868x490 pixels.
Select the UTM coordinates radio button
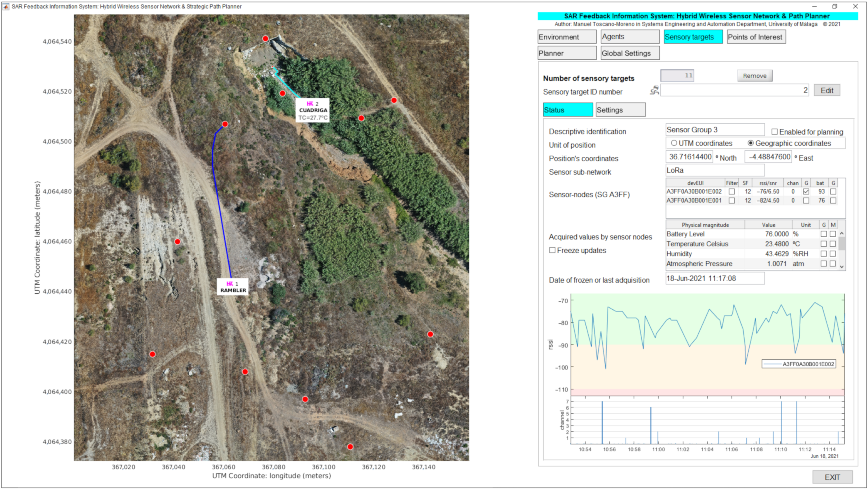[x=674, y=143]
